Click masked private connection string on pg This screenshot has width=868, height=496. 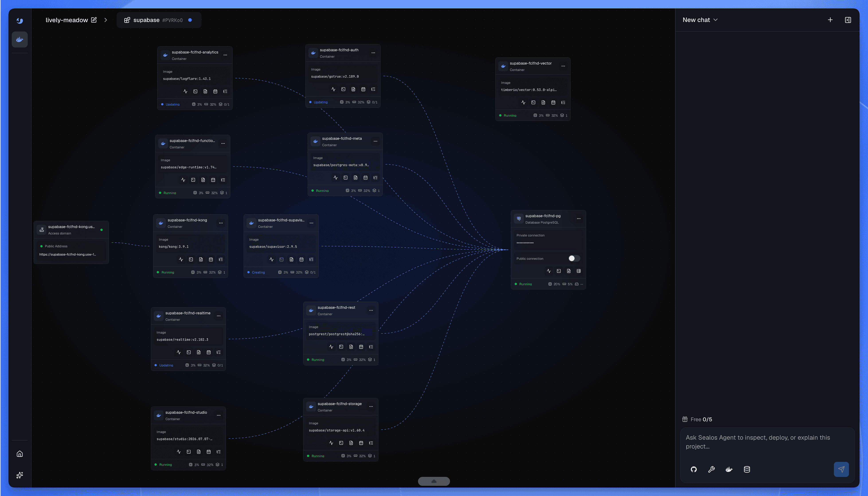(x=525, y=243)
